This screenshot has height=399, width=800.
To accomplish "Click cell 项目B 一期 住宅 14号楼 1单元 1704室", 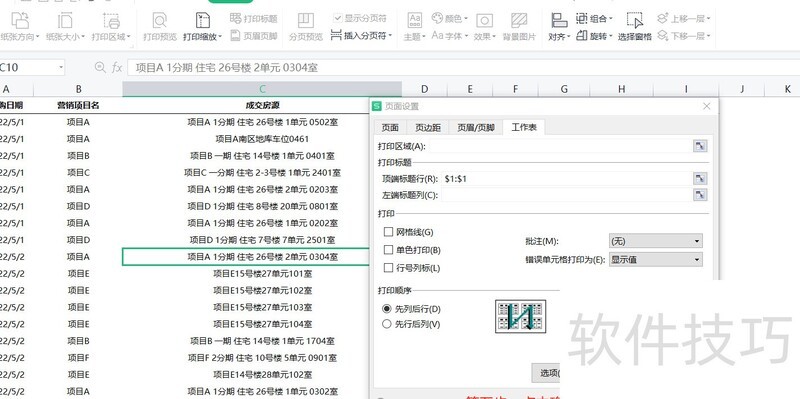I will (x=262, y=341).
